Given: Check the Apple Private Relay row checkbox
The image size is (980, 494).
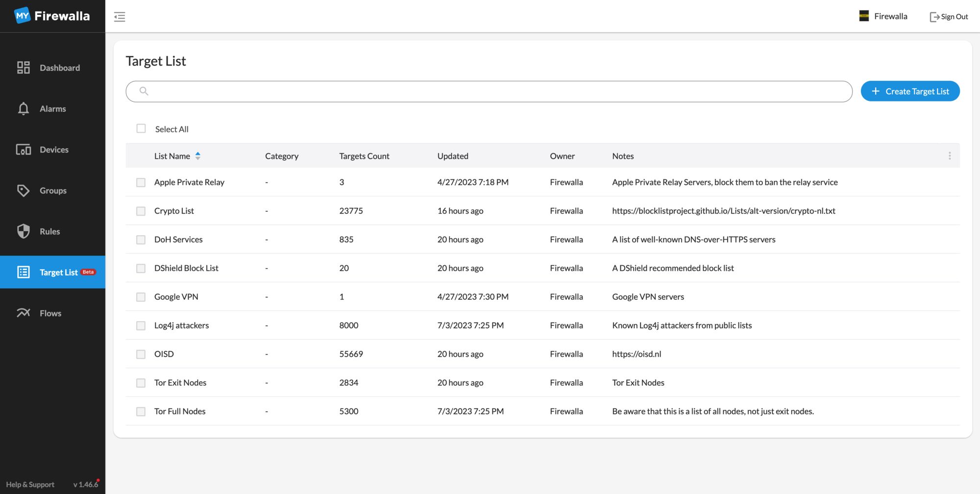Looking at the screenshot, I should point(141,182).
